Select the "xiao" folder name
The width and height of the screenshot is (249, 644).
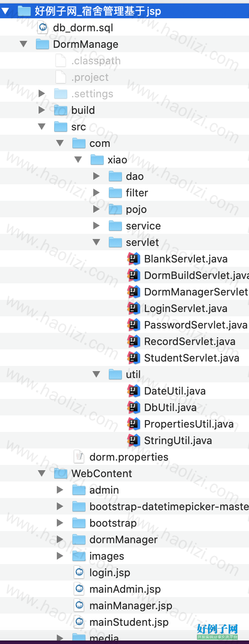[118, 160]
